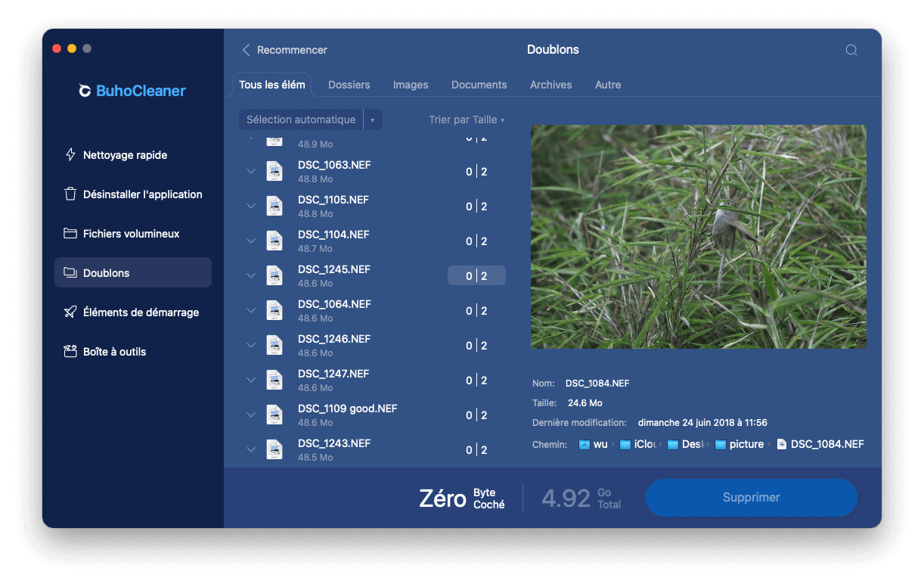Click the Fichiers volumineux folder icon
Screen dimensions: 924x584
click(70, 234)
